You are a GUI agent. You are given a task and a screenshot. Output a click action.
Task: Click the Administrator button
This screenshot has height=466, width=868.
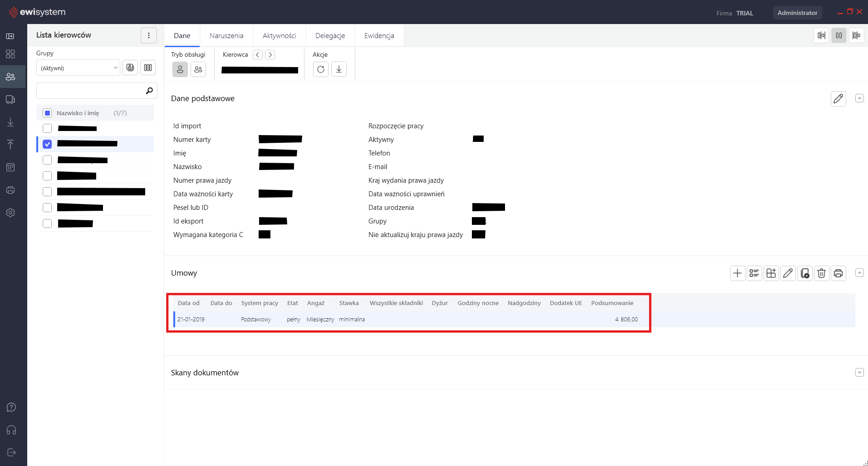click(797, 13)
